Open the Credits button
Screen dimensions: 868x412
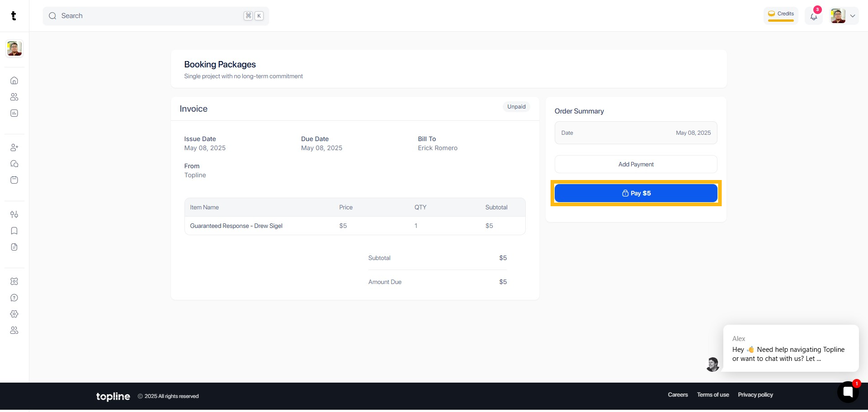tap(781, 15)
